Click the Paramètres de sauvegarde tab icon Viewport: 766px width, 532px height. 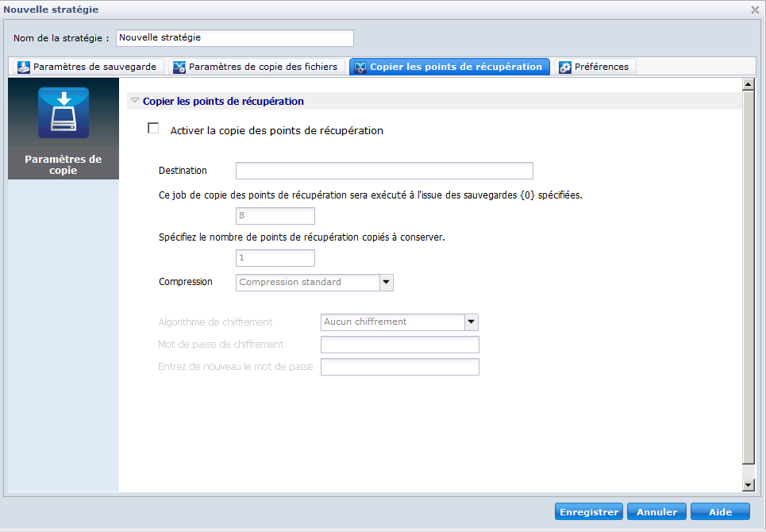[x=24, y=67]
